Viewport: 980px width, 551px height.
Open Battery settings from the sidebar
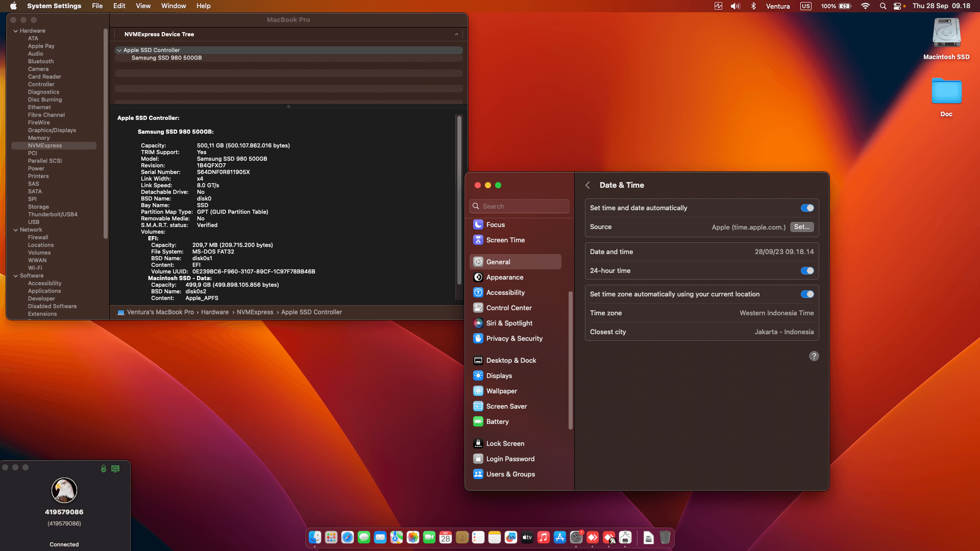[497, 421]
